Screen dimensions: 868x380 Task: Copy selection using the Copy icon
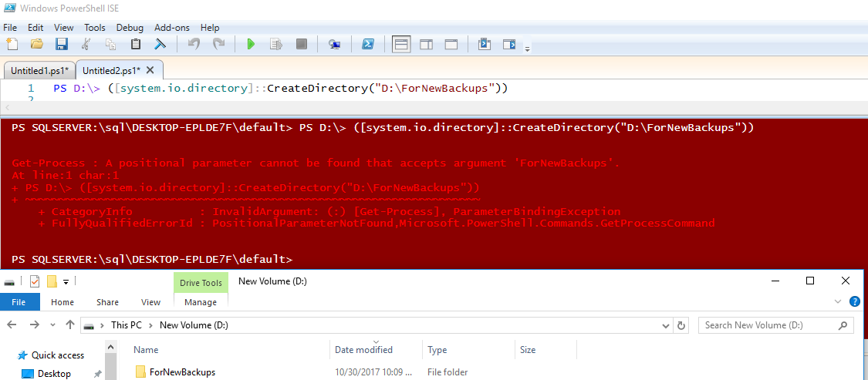110,44
